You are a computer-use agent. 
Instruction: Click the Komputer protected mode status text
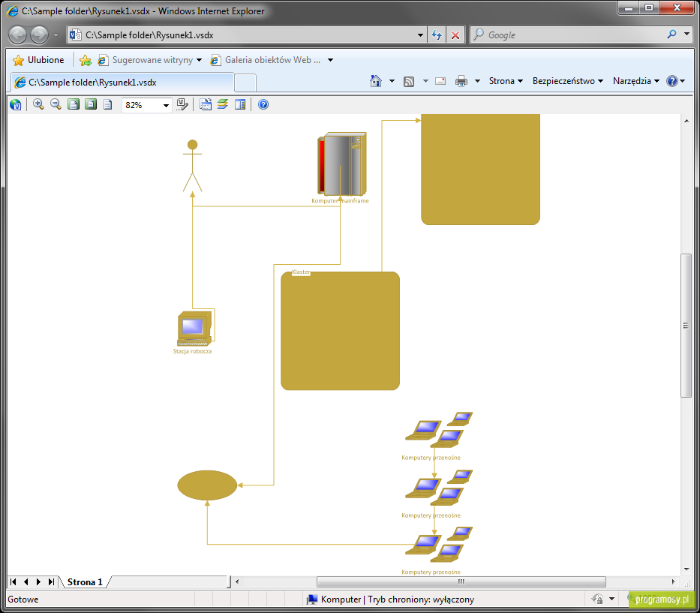coord(398,599)
